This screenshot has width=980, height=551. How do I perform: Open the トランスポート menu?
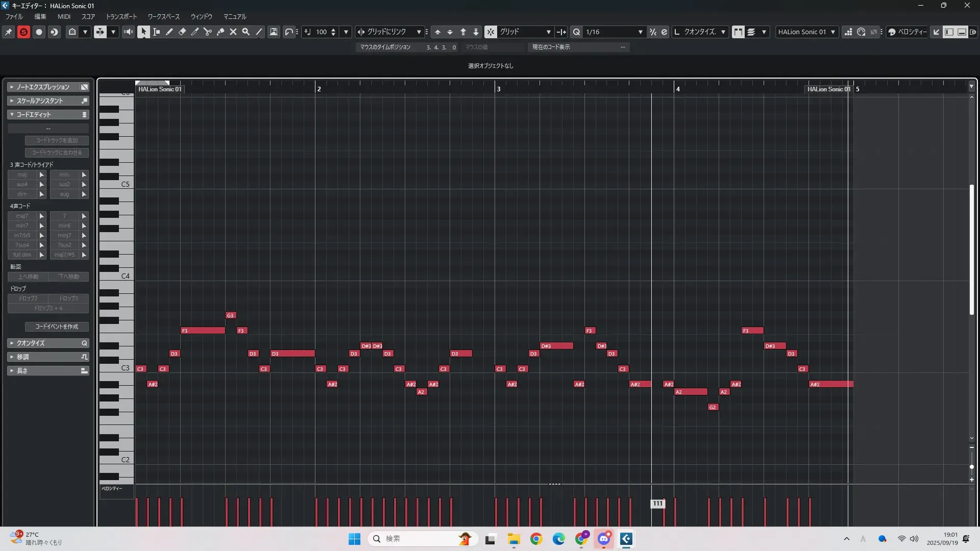pyautogui.click(x=121, y=16)
